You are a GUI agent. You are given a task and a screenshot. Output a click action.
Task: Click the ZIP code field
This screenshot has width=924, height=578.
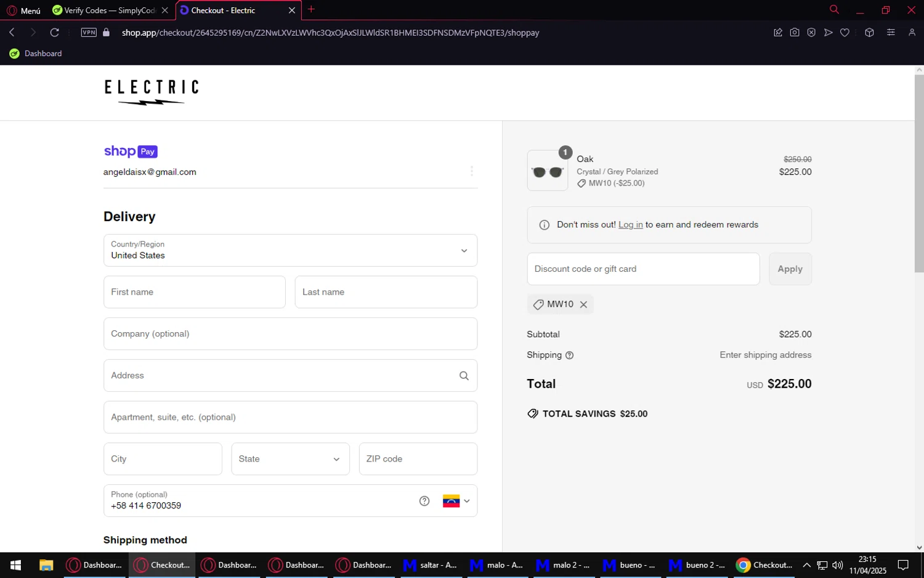(x=418, y=459)
